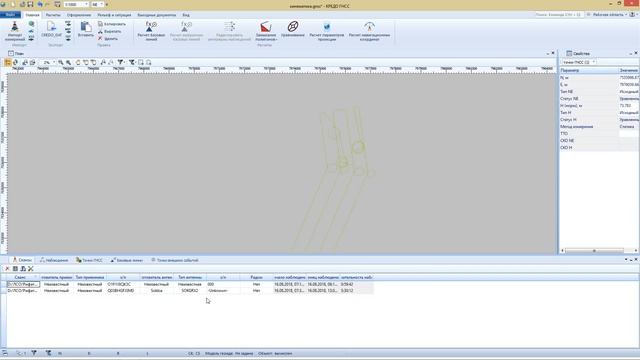Click the 000 serial number cell
640x360 pixels.
pos(223,284)
